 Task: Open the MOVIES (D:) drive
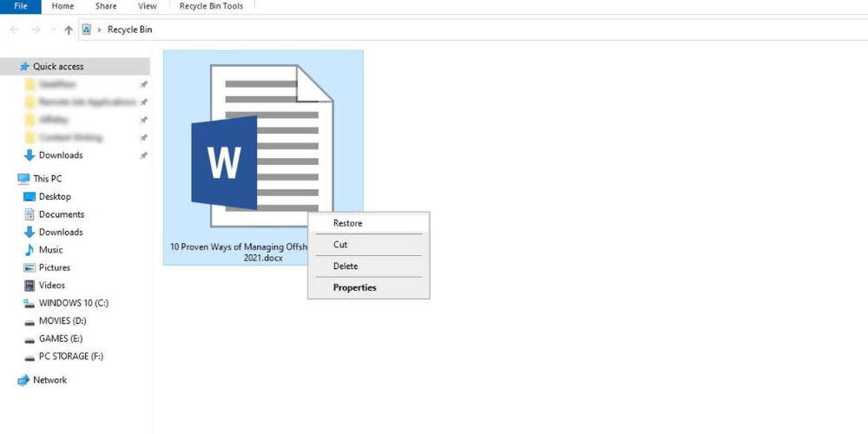point(62,320)
